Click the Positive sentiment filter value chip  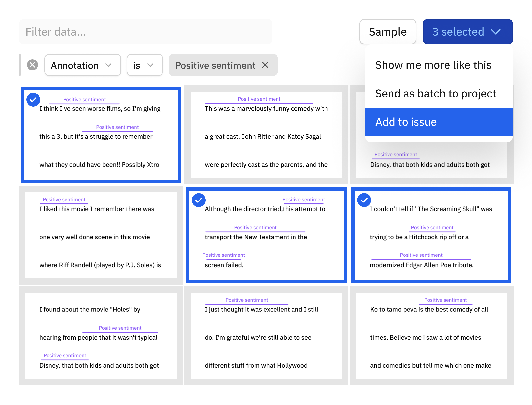[215, 65]
